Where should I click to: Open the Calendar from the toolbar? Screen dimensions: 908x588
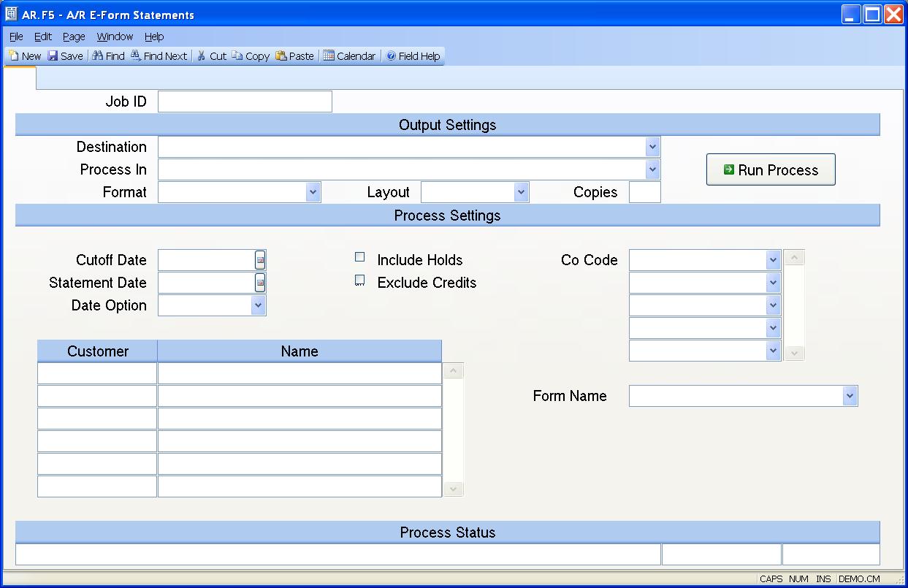click(329, 56)
